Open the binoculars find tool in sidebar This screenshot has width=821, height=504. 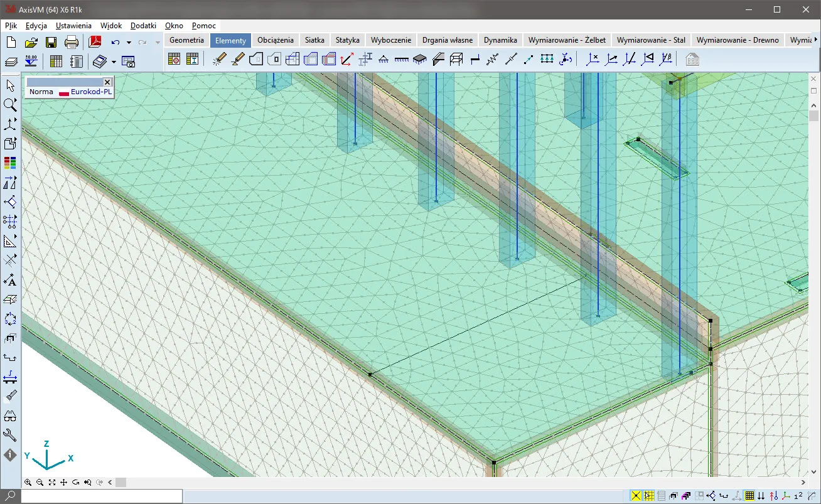[10, 416]
